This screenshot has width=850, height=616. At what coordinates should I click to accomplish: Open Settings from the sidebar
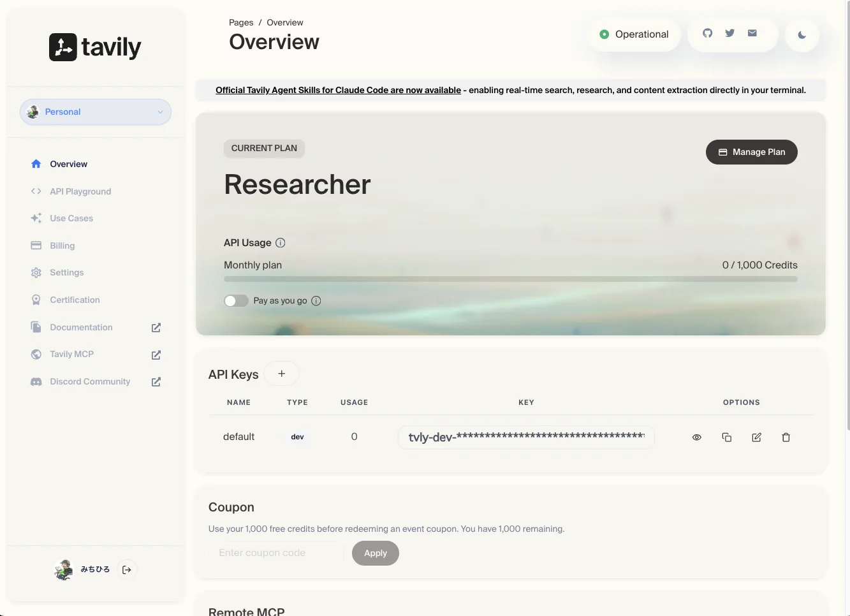pos(66,272)
